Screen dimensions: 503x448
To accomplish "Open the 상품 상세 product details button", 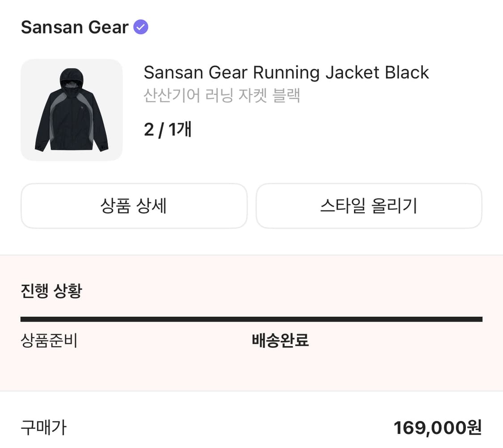I will click(x=134, y=206).
